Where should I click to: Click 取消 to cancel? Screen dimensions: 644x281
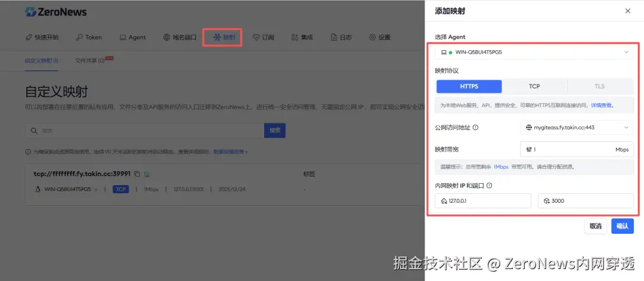[596, 226]
